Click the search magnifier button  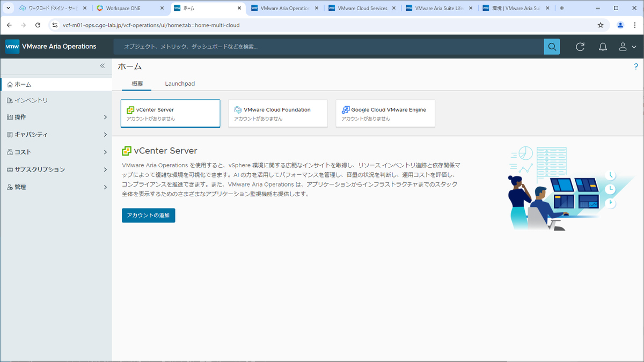tap(552, 47)
